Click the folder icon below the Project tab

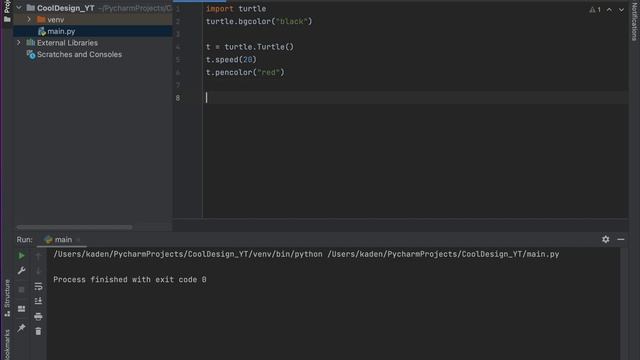[x=7, y=19]
